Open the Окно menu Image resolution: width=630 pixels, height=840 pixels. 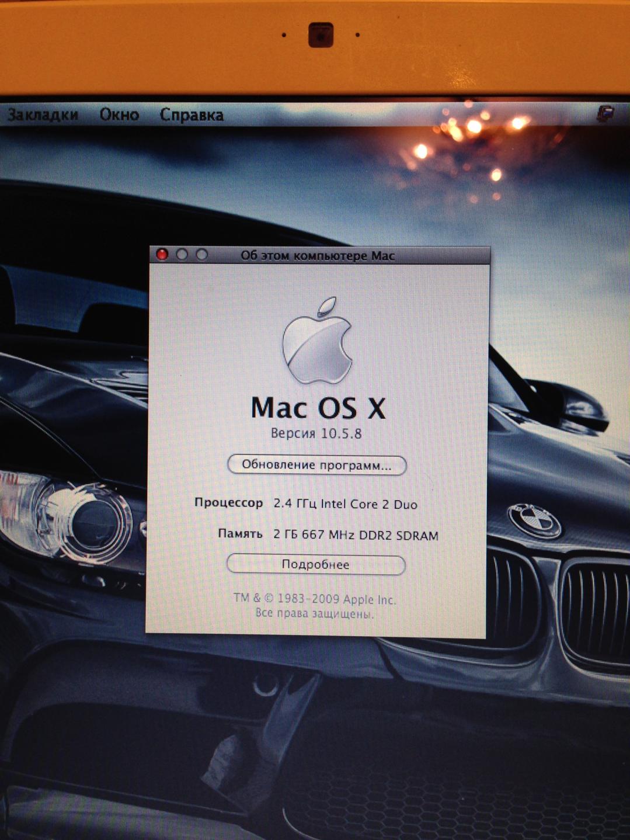click(119, 114)
